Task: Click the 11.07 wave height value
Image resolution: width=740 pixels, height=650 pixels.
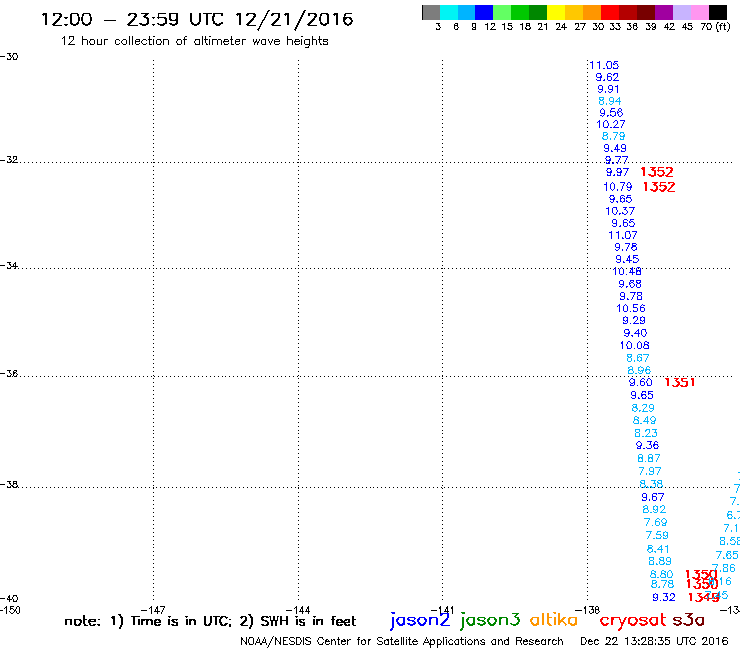Action: 623,235
